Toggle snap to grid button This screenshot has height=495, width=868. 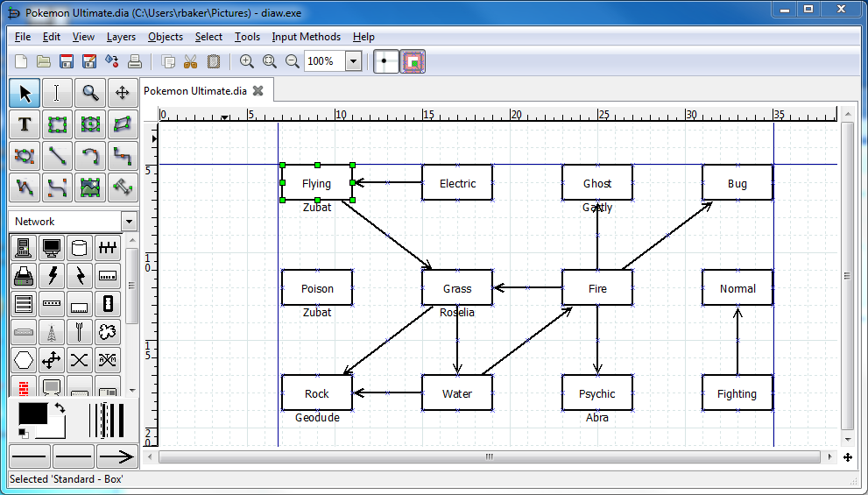coord(386,61)
